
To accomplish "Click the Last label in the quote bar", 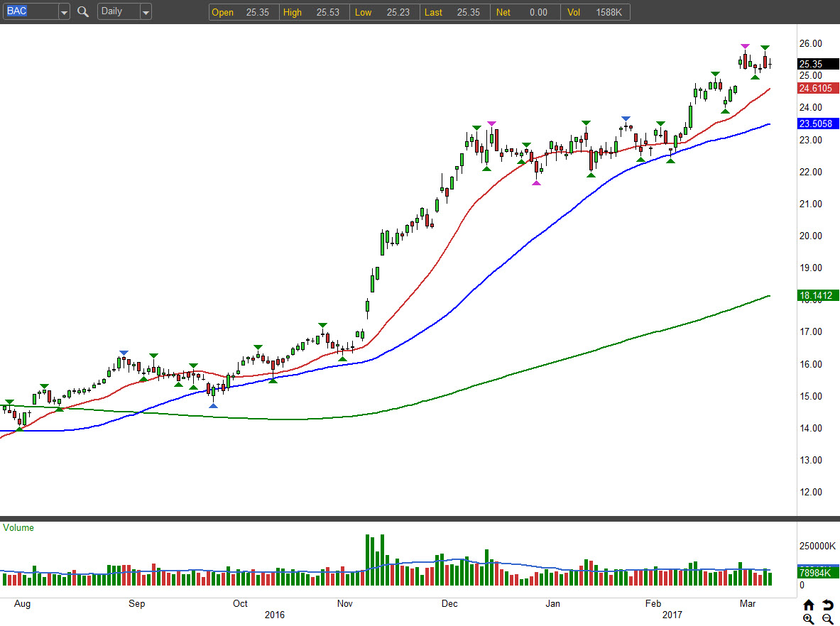I will coord(433,12).
